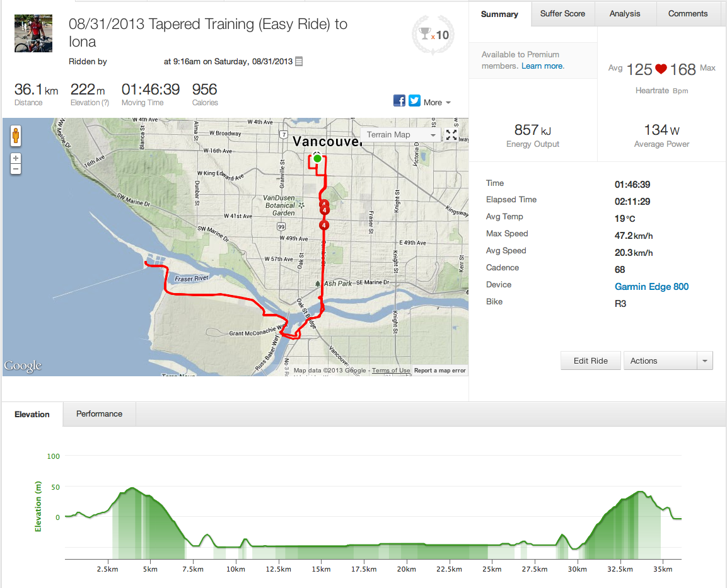Screen dimensions: 727x588
Task: Toggle fullscreen map view
Action: click(451, 135)
